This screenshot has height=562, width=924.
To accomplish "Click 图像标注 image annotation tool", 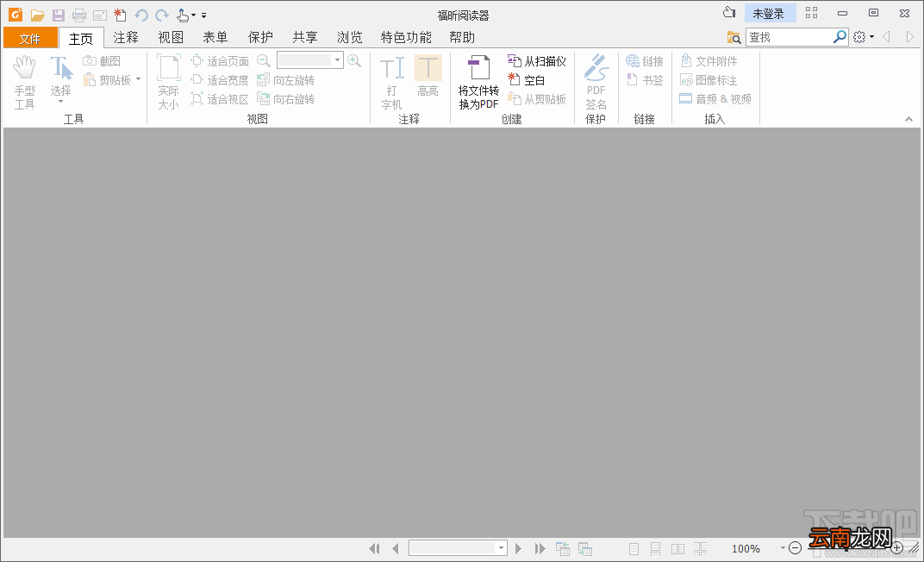I will pyautogui.click(x=709, y=79).
